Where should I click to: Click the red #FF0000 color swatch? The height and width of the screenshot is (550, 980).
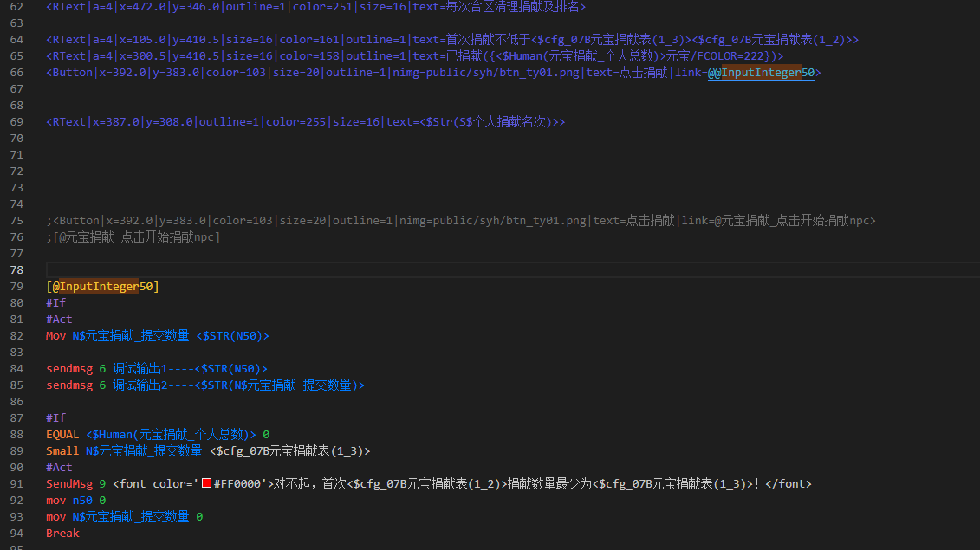pos(206,483)
